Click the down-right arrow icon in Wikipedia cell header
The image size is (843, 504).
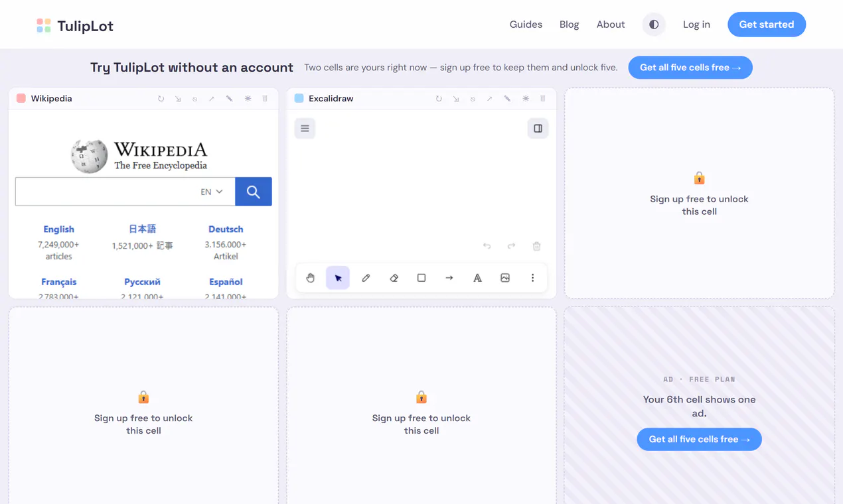tap(178, 99)
